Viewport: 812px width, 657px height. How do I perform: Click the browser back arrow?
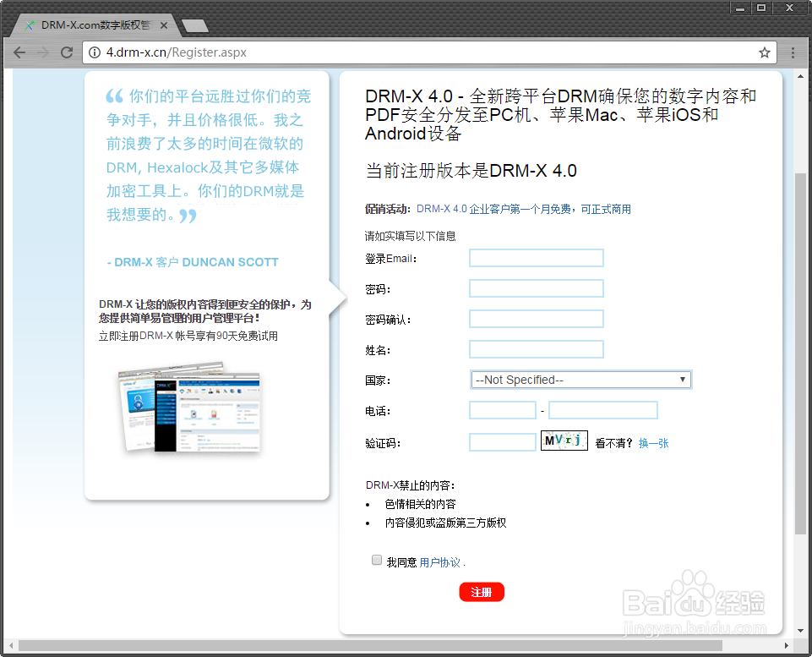pyautogui.click(x=19, y=52)
